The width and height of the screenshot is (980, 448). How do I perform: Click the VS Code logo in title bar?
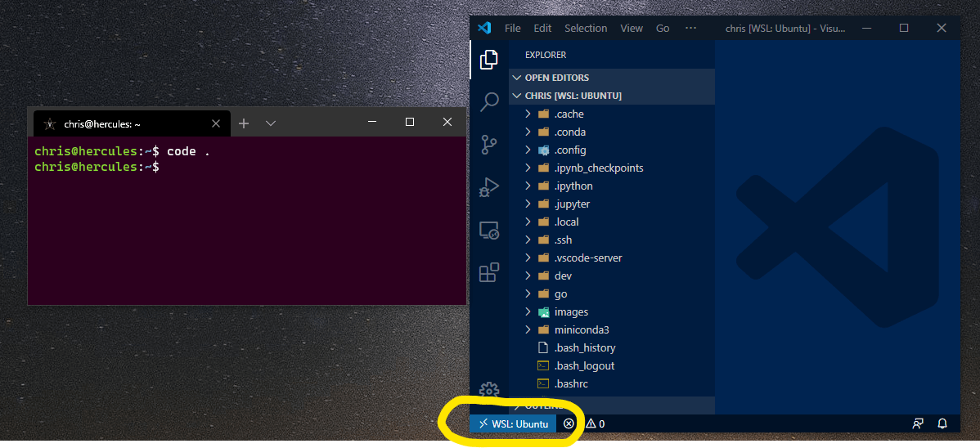[483, 28]
